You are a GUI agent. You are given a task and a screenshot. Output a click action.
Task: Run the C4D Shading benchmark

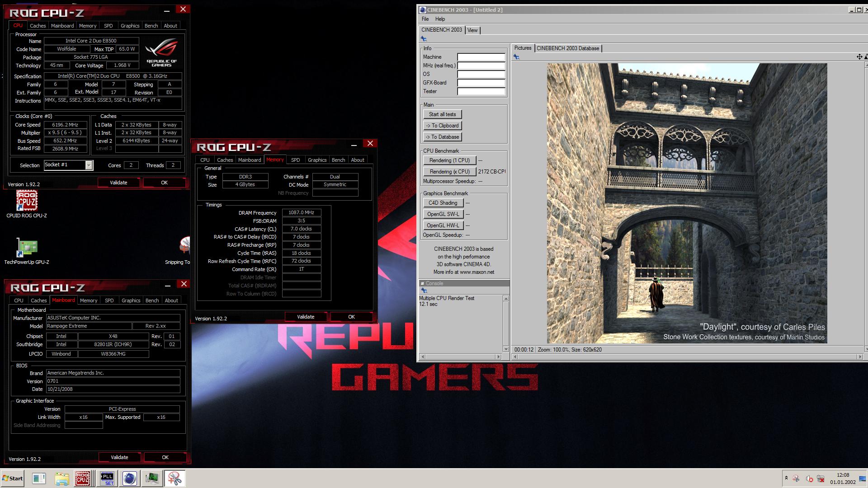coord(443,203)
